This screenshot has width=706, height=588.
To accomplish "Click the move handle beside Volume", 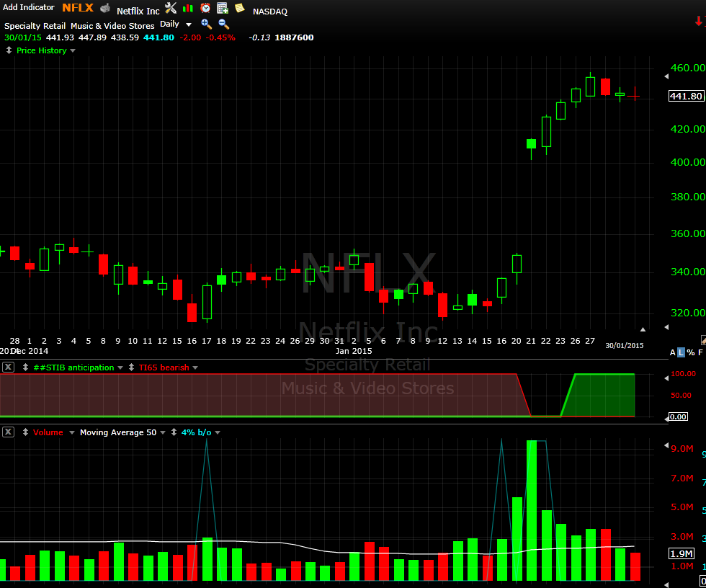I will 25,432.
